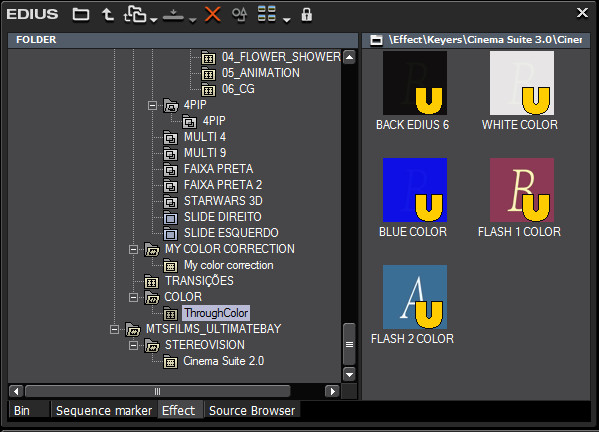Image resolution: width=599 pixels, height=432 pixels.
Task: Open dropdown beside set default effect icon
Action: pyautogui.click(x=193, y=19)
